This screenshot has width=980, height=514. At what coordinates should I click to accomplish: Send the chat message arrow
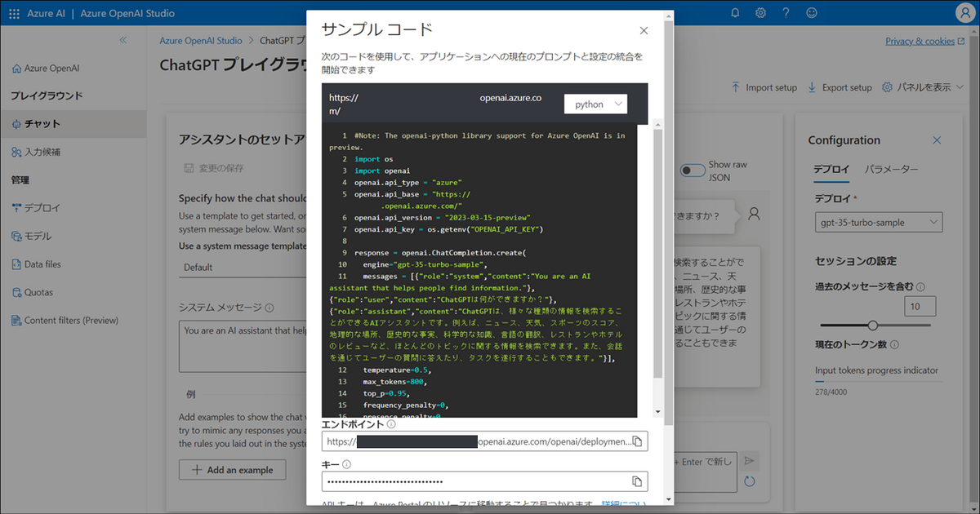[750, 461]
